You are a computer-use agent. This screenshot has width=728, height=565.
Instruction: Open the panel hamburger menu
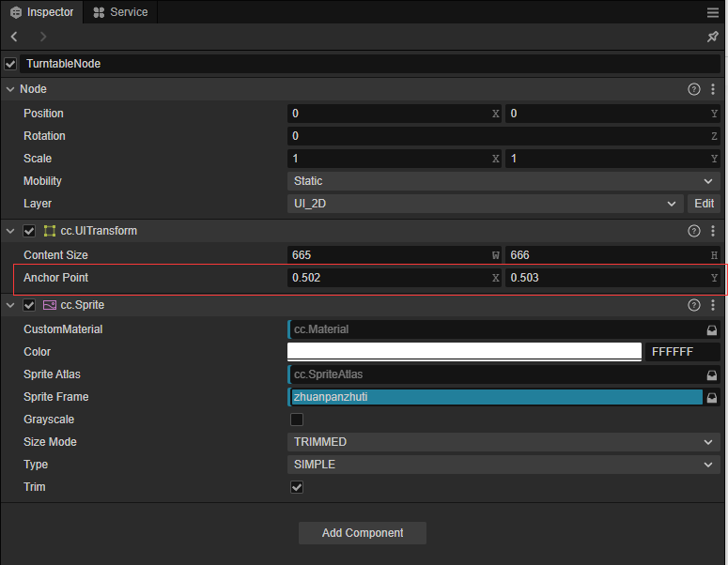(x=713, y=12)
